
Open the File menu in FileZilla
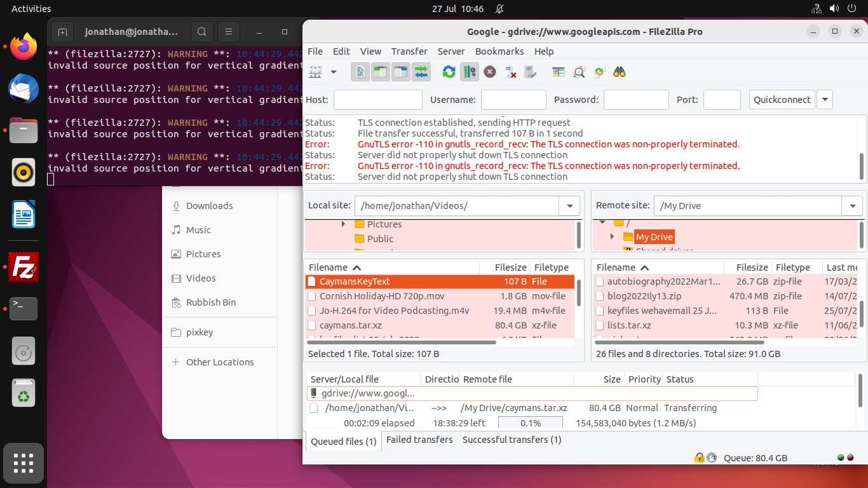point(315,51)
